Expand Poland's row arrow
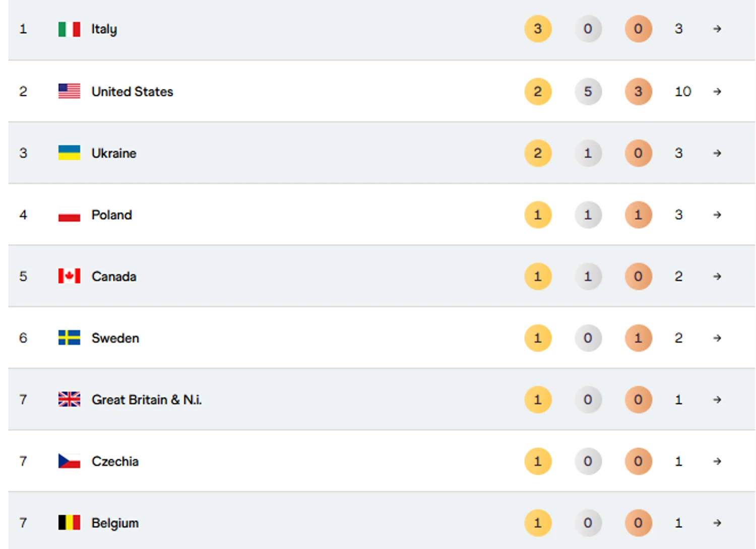 (717, 215)
